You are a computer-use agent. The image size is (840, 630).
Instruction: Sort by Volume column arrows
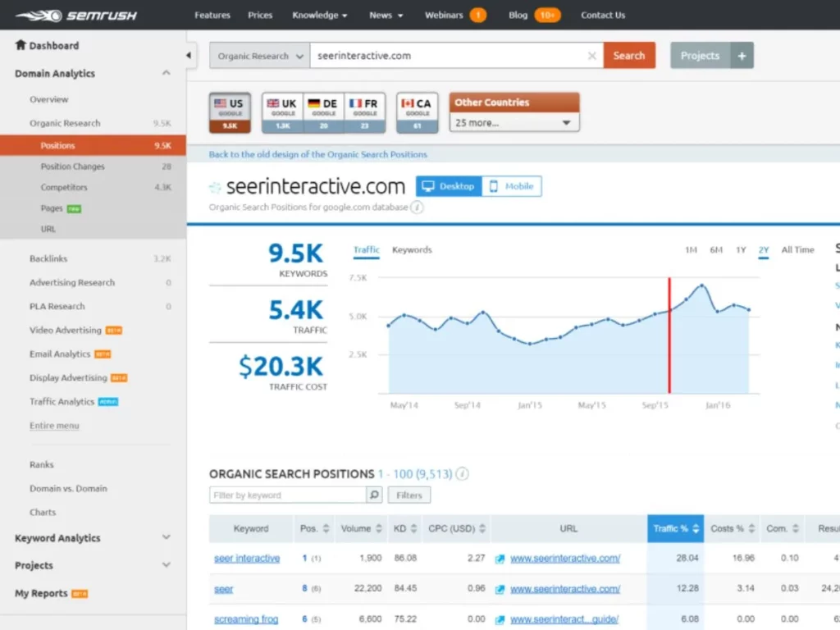[x=379, y=529]
